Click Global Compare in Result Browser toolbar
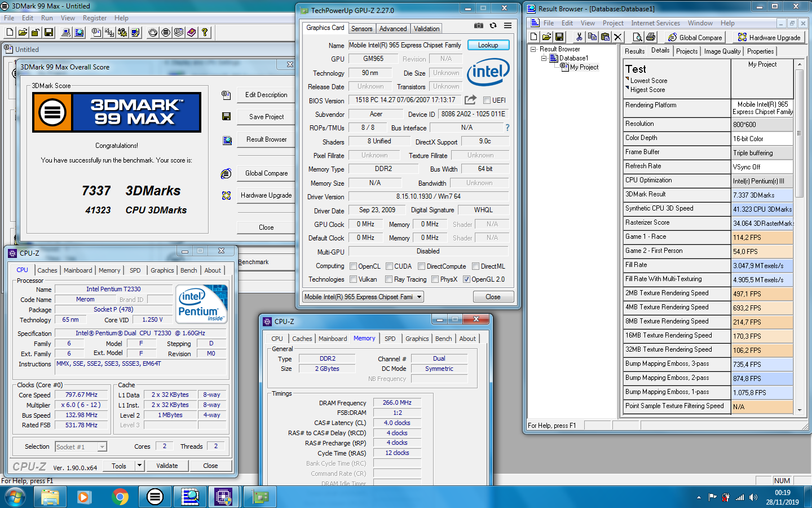The image size is (812, 508). (x=695, y=38)
